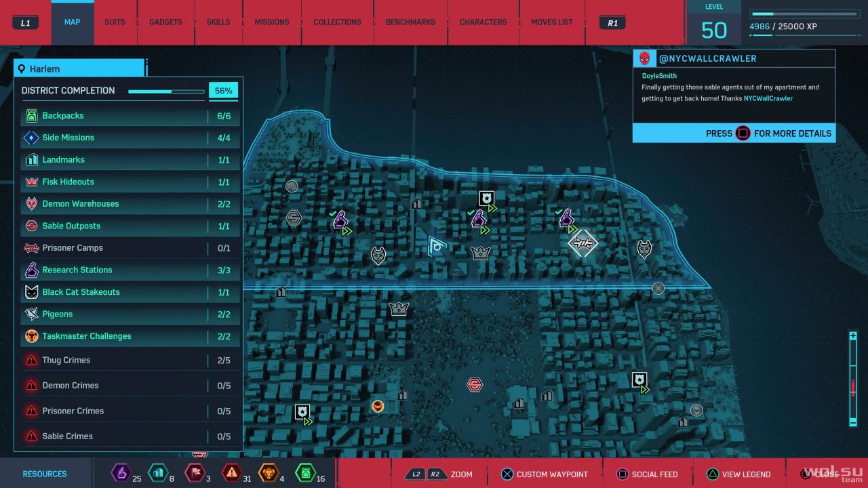This screenshot has height=488, width=868.
Task: Click the Harlem district name
Action: 45,69
